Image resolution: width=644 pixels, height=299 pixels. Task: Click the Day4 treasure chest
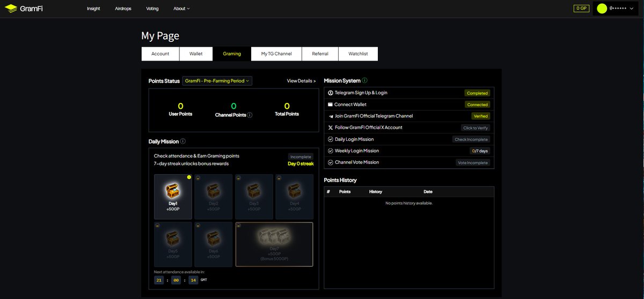[294, 190]
